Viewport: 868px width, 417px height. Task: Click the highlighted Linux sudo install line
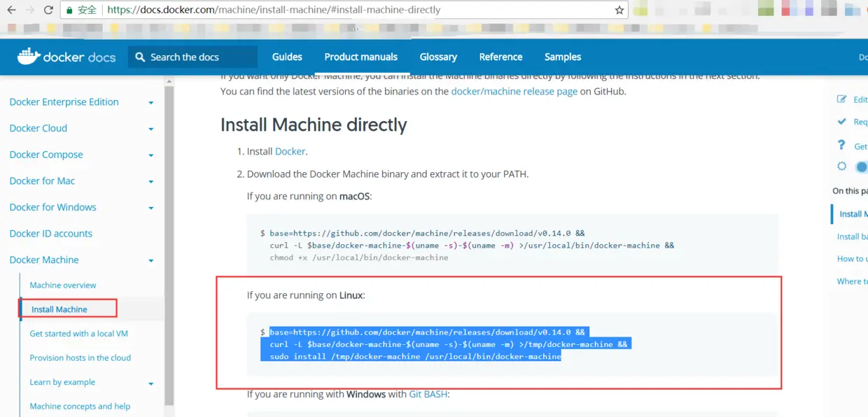415,356
